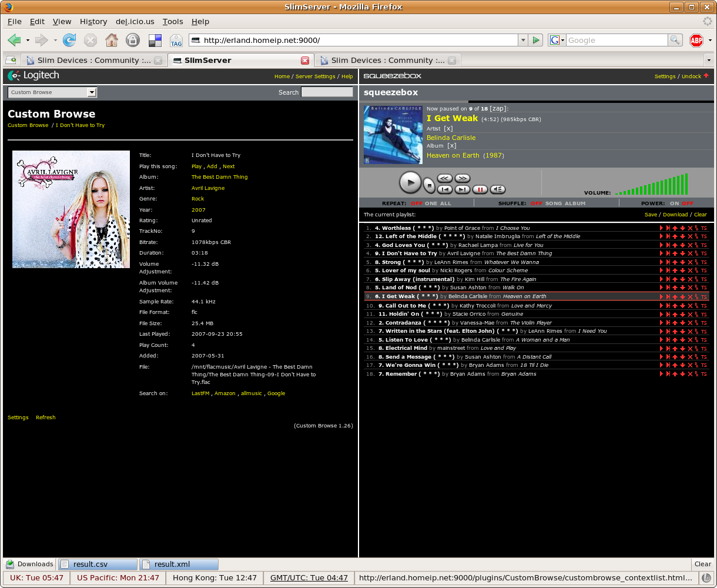Remove Worthless from playlist with X icon

click(x=690, y=228)
